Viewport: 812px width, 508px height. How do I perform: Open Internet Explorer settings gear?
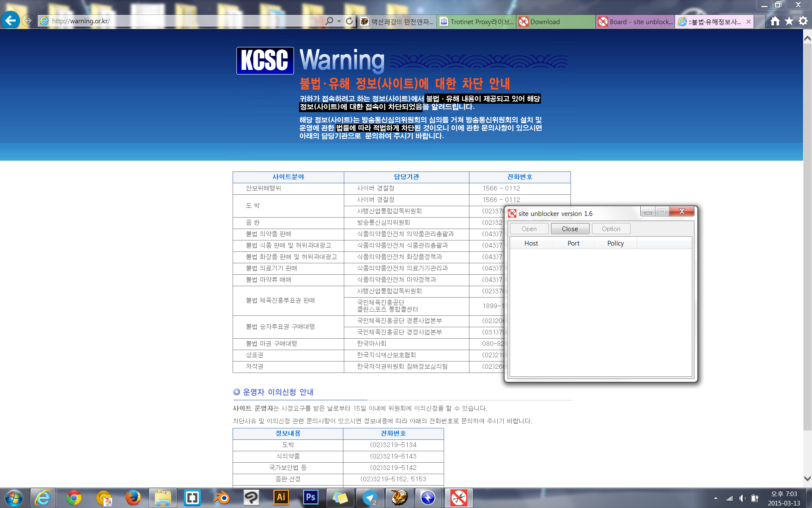pos(802,21)
